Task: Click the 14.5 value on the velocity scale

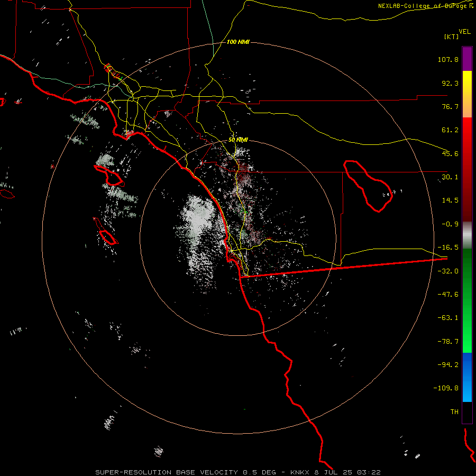Action: pyautogui.click(x=450, y=200)
